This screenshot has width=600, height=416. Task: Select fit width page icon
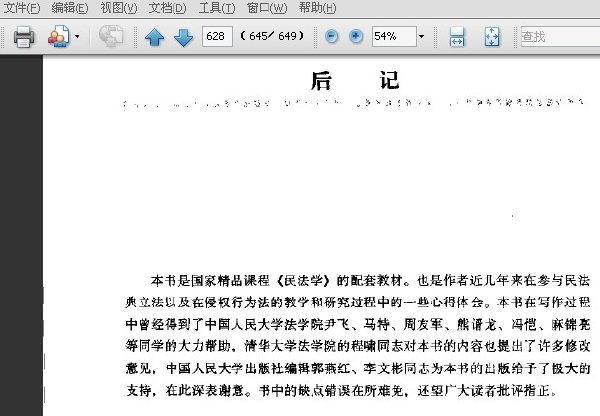457,37
